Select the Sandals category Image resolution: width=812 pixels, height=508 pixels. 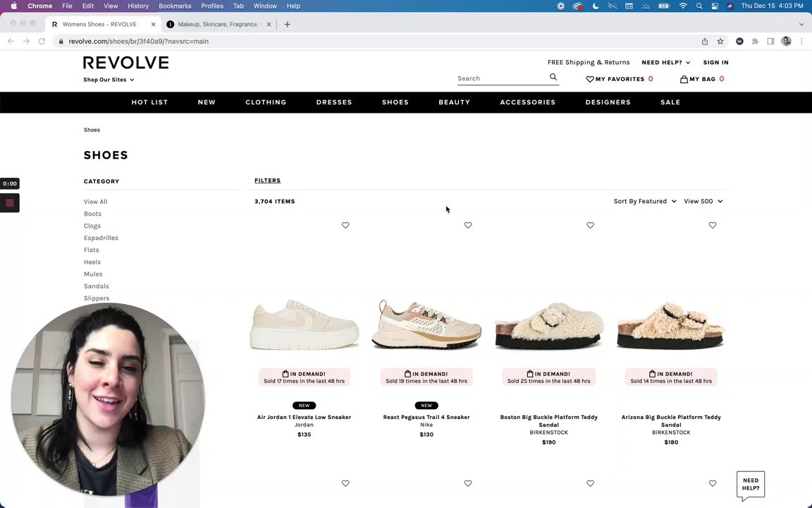pos(97,286)
